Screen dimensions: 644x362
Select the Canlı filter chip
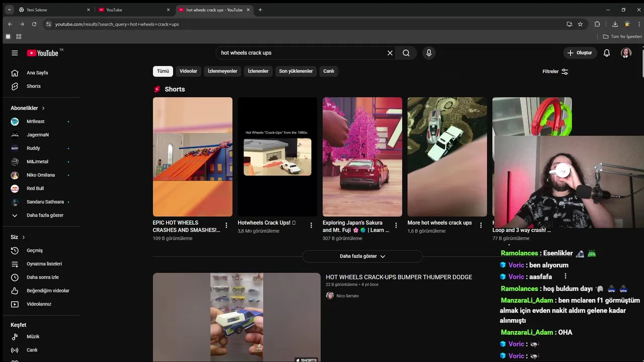coord(329,71)
